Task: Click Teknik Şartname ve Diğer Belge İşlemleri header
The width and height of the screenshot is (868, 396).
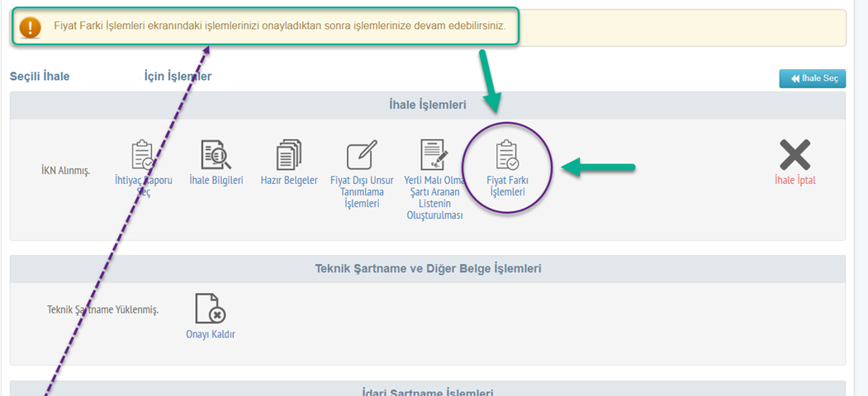Action: (428, 269)
